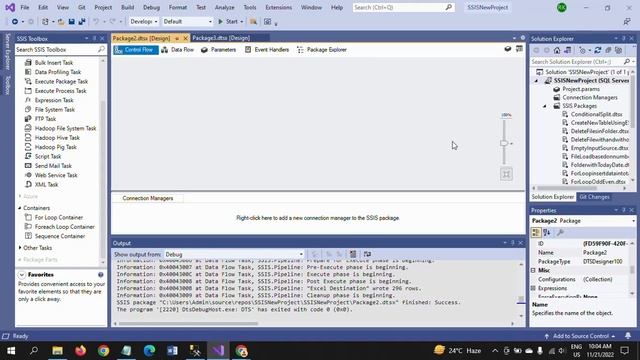Click Add to Source Control
Image resolution: width=640 pixels, height=360 pixels.
[x=580, y=336]
